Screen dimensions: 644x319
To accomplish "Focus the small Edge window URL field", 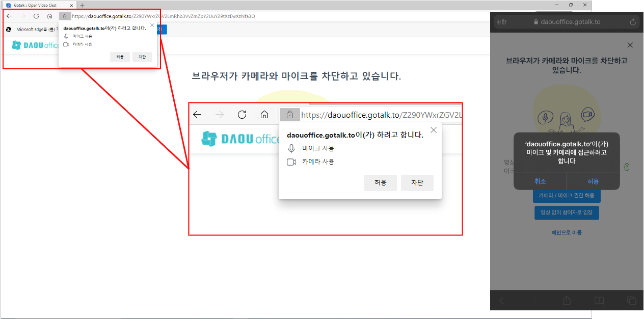I will [164, 16].
